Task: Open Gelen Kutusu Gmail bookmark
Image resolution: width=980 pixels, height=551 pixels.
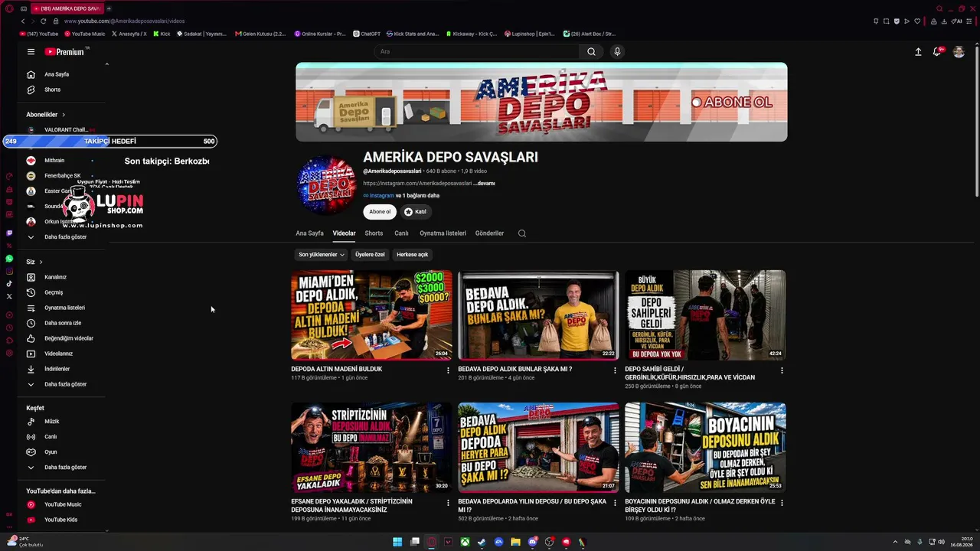Action: coord(260,34)
